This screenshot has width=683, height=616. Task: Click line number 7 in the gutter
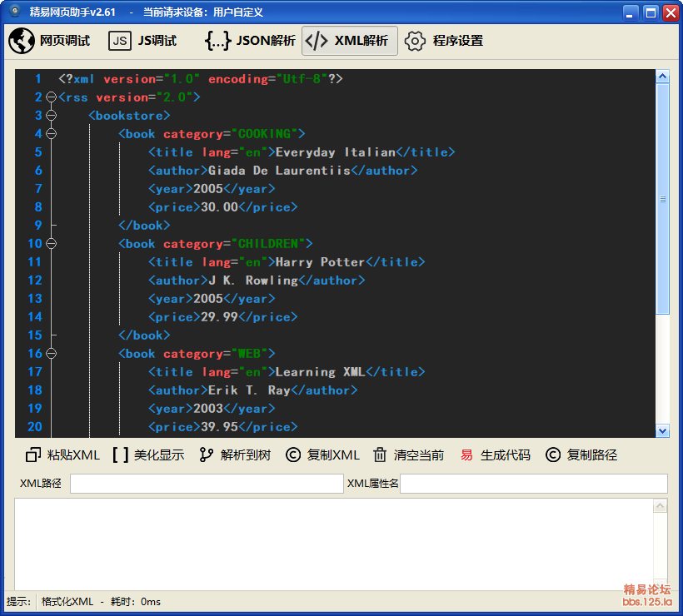coord(38,189)
